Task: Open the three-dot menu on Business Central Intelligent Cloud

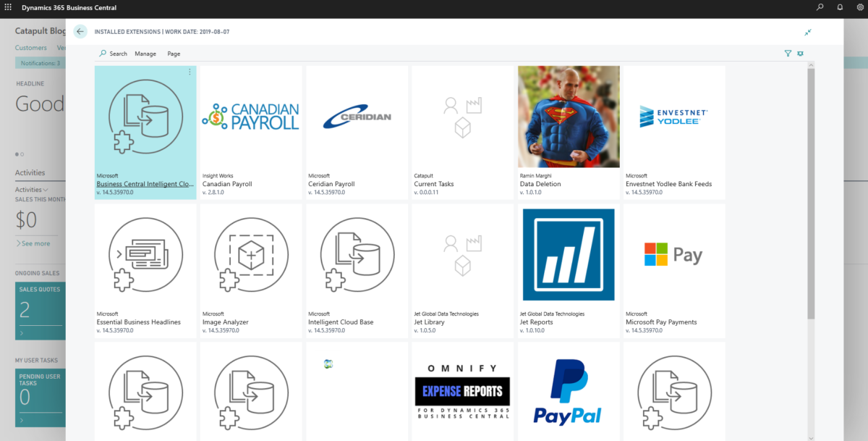Action: click(190, 72)
